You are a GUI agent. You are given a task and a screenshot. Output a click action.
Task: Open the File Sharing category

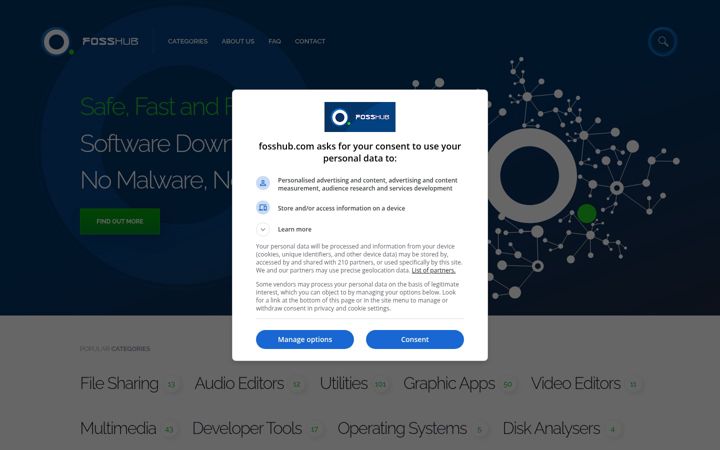[119, 383]
